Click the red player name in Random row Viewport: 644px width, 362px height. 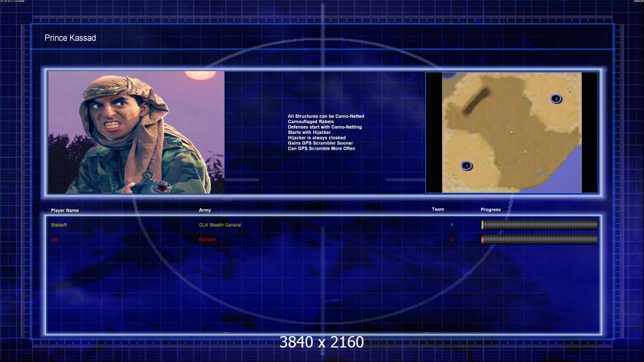coord(54,240)
